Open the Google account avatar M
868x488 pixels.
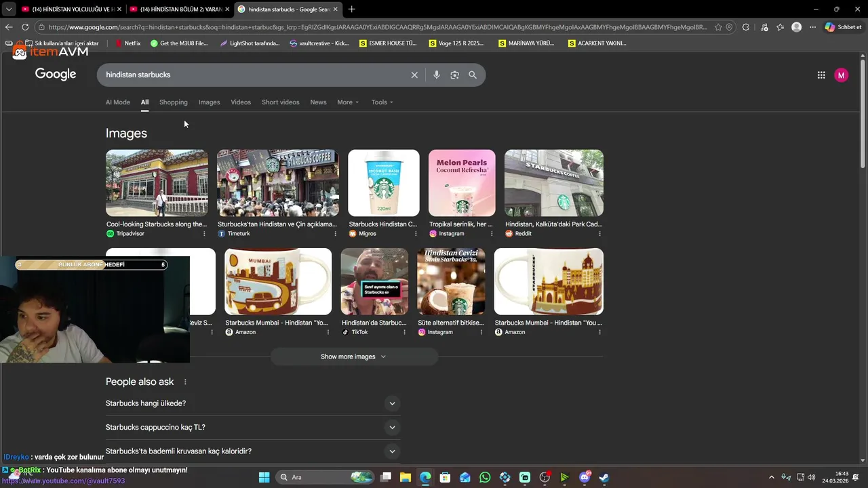click(x=841, y=75)
